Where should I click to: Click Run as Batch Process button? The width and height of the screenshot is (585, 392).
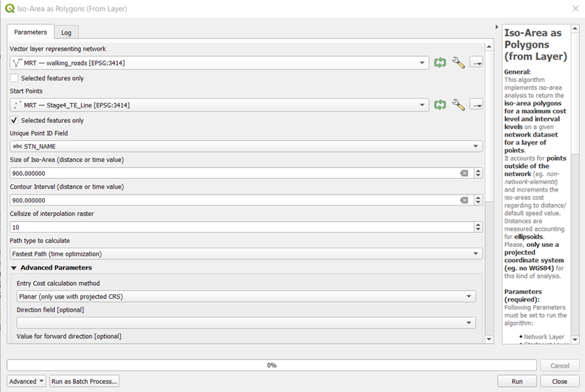coord(84,381)
